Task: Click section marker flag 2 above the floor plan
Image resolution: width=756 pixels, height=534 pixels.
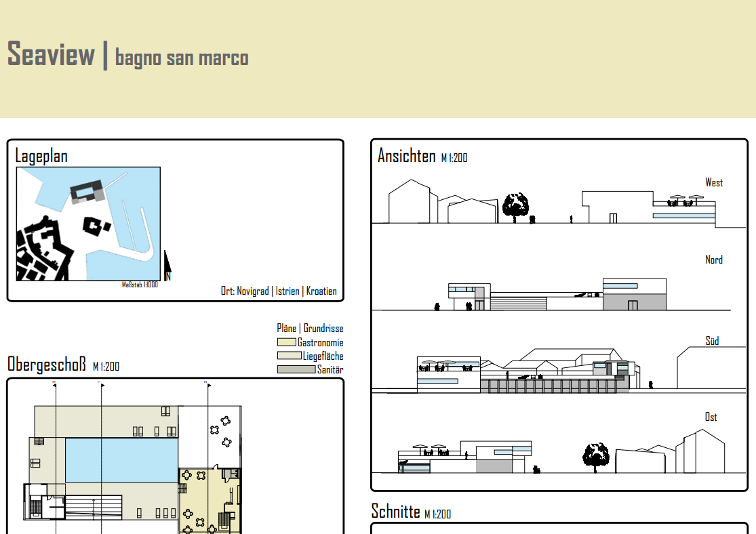Action: coord(207,384)
